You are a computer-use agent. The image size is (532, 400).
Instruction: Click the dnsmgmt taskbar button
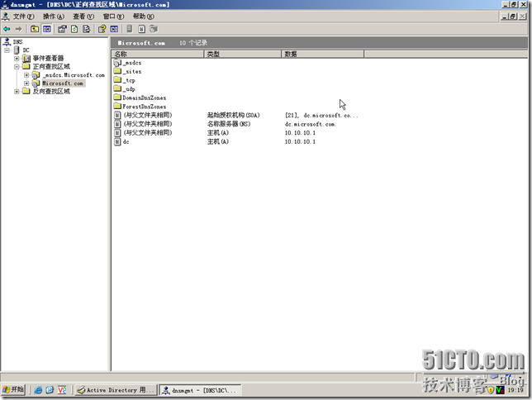(201, 390)
